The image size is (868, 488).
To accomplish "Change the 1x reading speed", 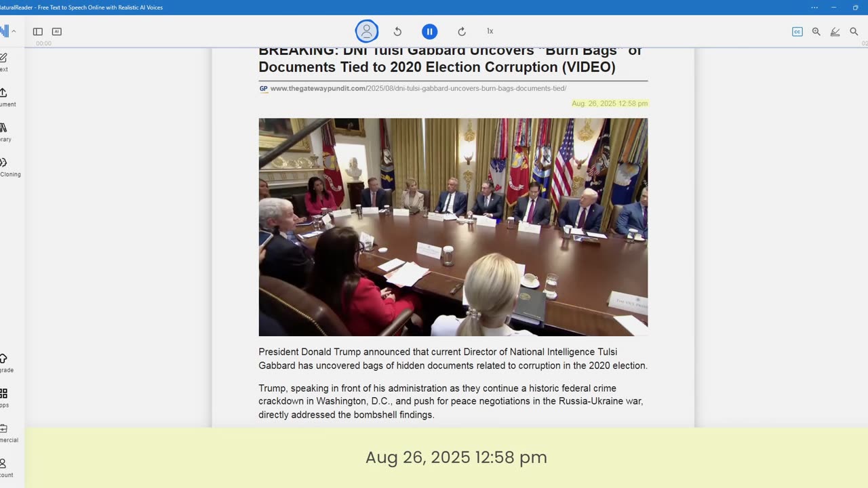I will click(x=490, y=31).
